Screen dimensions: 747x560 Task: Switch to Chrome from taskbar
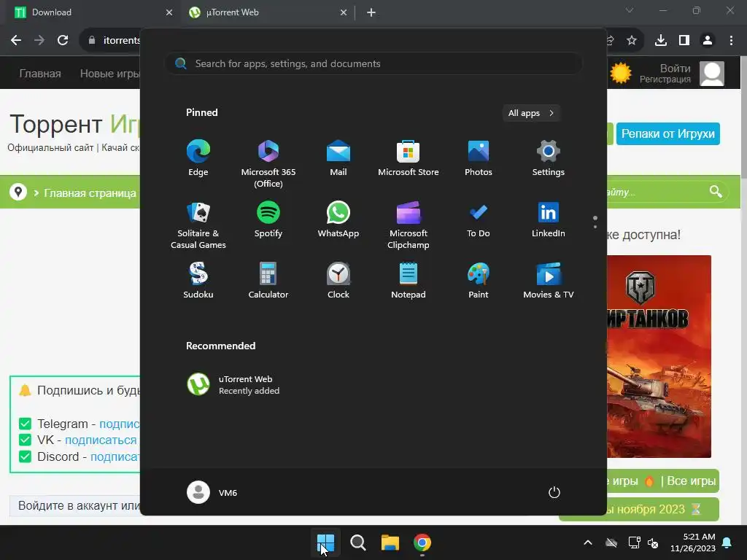point(422,542)
